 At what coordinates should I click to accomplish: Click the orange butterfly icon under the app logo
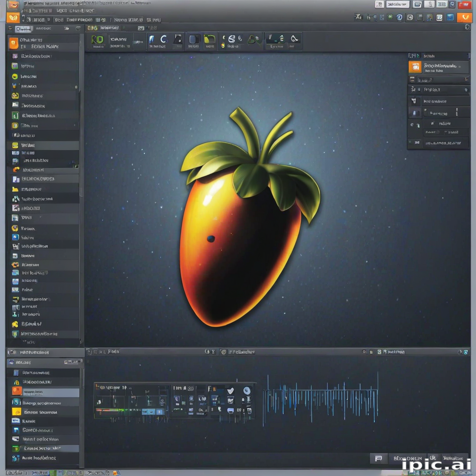pyautogui.click(x=13, y=18)
